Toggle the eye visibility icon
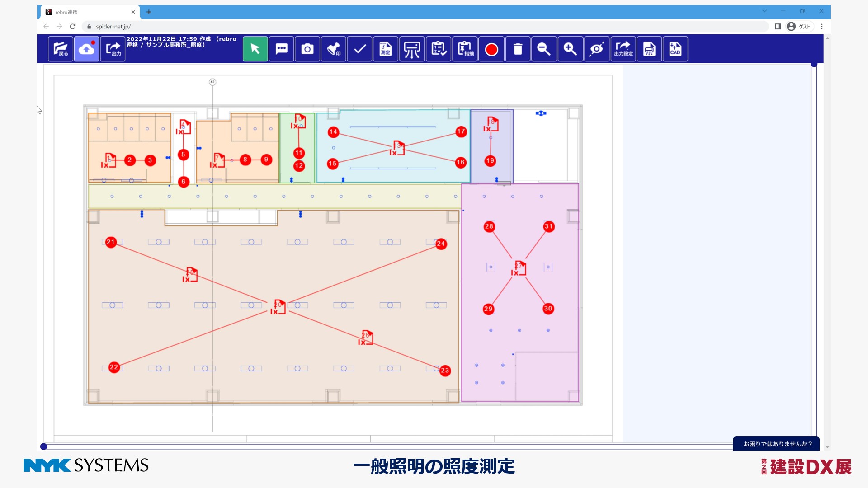The image size is (868, 488). click(597, 49)
